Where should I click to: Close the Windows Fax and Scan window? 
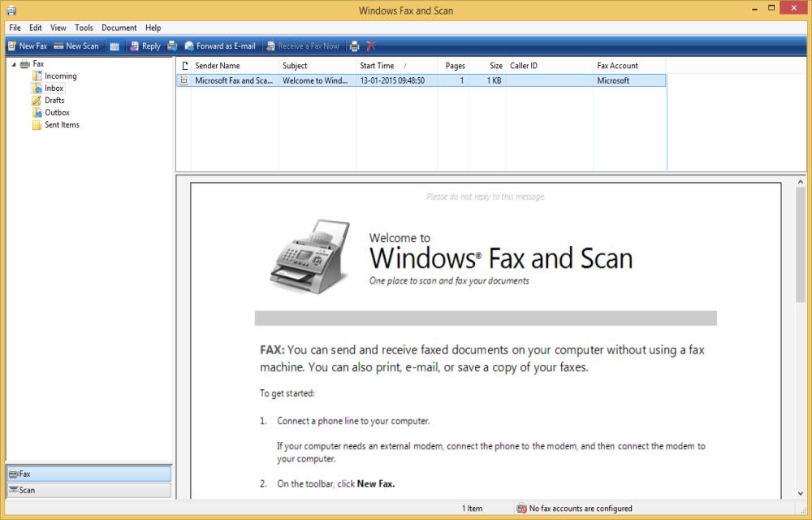pyautogui.click(x=795, y=8)
